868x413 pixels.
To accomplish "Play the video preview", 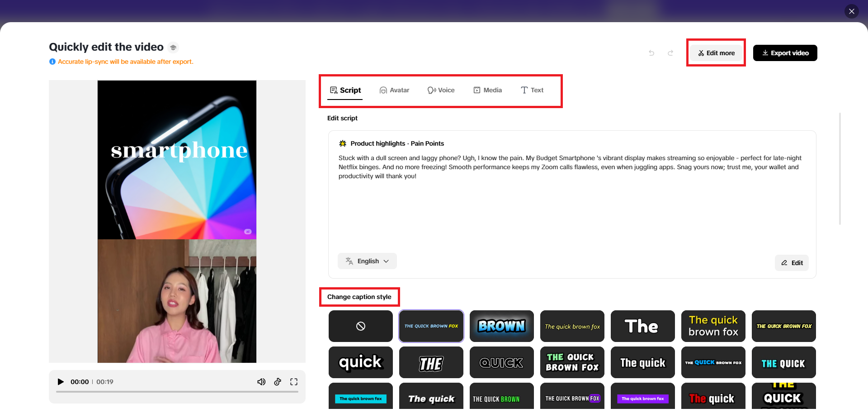I will coord(61,382).
